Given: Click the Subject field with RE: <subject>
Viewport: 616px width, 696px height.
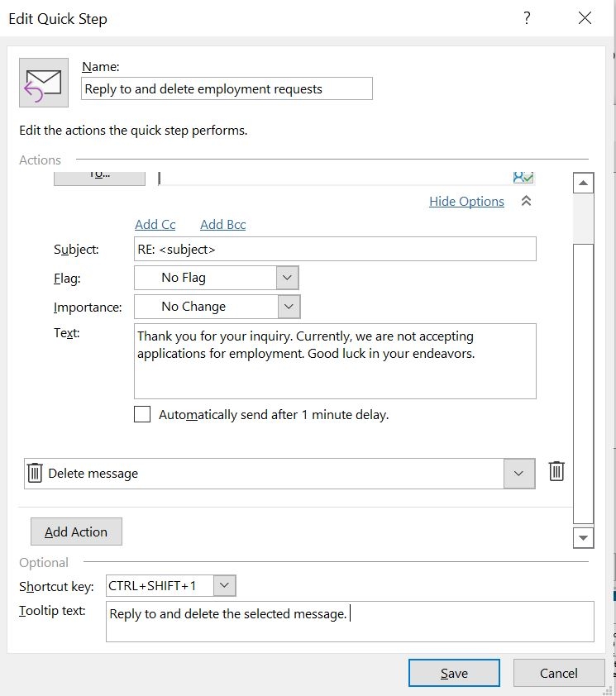Looking at the screenshot, I should [335, 249].
